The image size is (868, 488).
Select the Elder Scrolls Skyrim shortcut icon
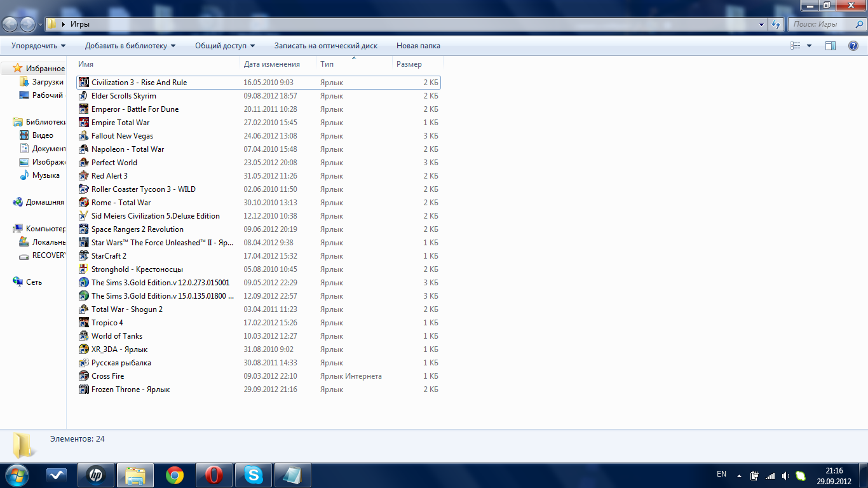click(83, 96)
